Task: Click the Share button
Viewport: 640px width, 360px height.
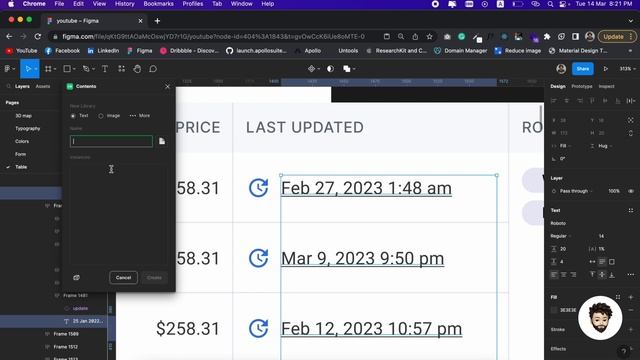Action: click(582, 69)
